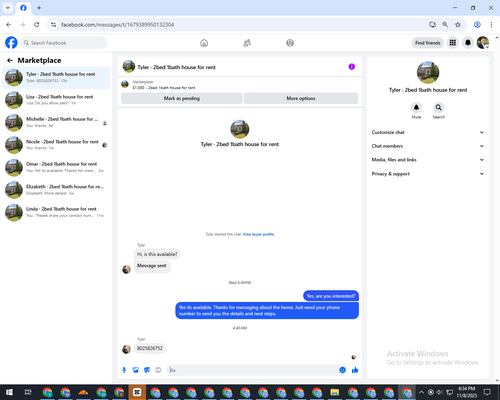Open the Chrome three-dot menu

pos(491,25)
